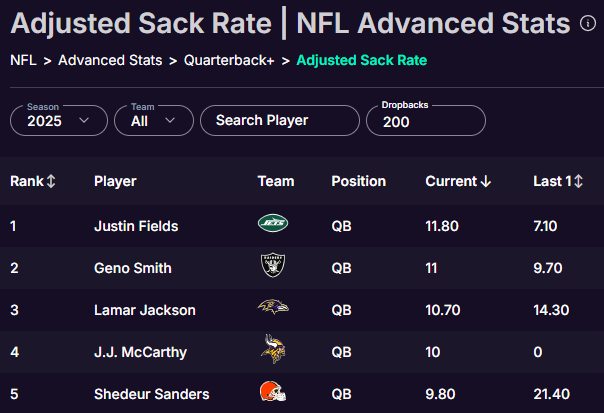Click the Minnesota Vikings team logo
This screenshot has width=604, height=413.
273,349
